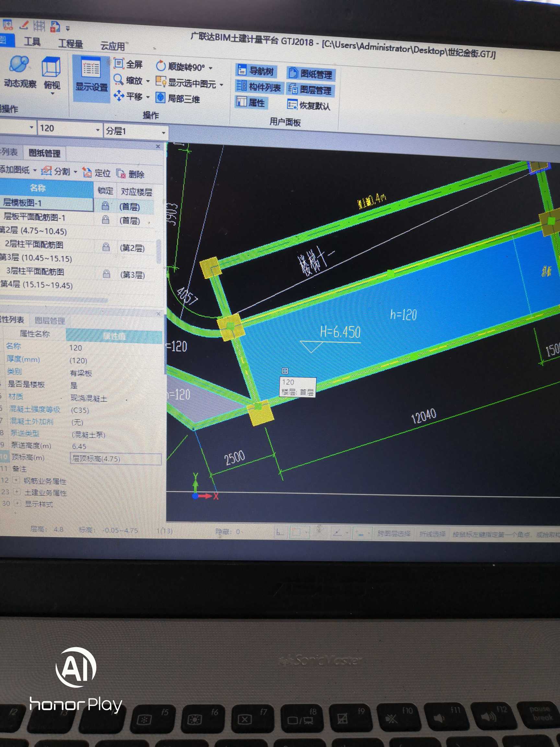Viewport: 560px width, 747px height.
Task: Switch to 图层管理 tab in properties panel
Action: (x=50, y=320)
